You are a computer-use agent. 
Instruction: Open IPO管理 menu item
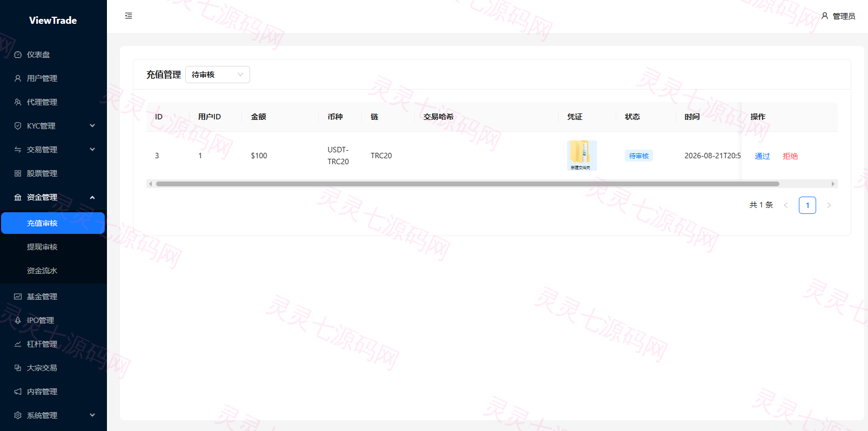tap(53, 320)
